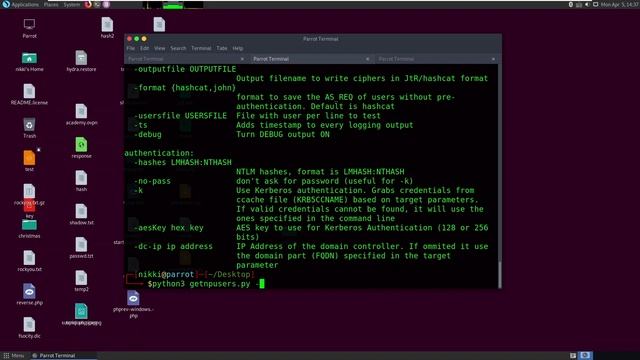Open the reverse.php file icon
The image size is (640, 360).
29,291
